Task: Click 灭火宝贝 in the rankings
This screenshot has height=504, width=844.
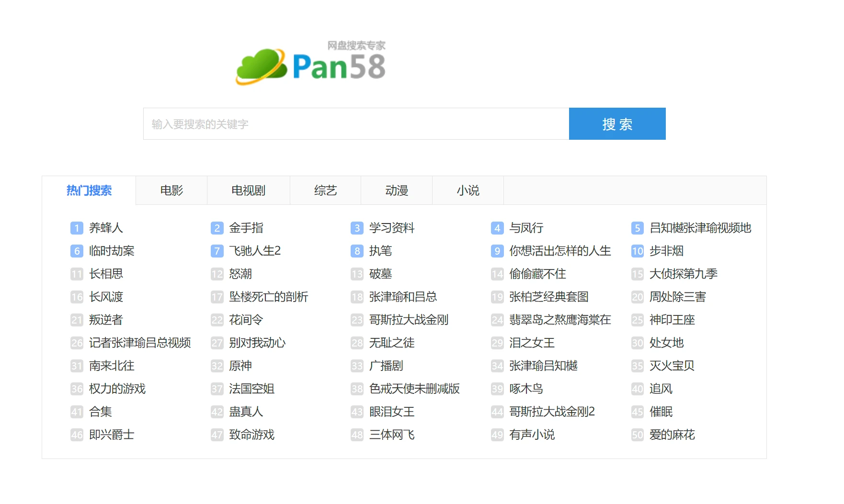Action: click(x=672, y=366)
